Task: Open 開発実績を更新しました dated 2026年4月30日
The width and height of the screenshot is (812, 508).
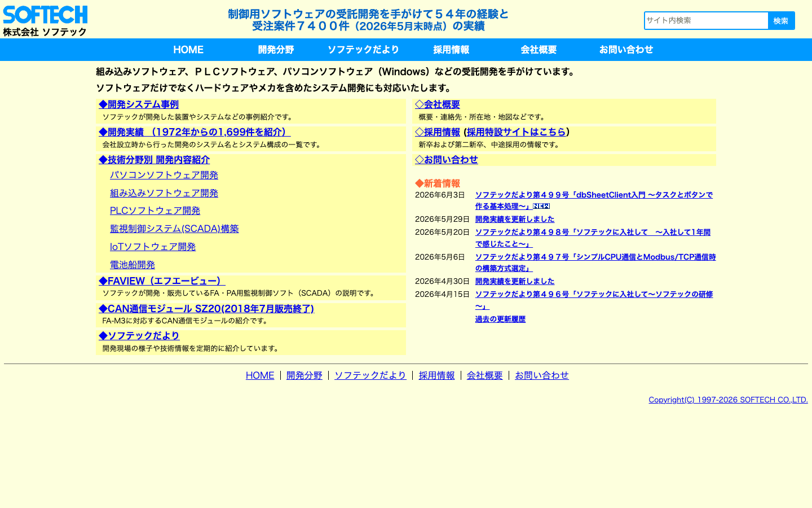Action: pyautogui.click(x=515, y=281)
